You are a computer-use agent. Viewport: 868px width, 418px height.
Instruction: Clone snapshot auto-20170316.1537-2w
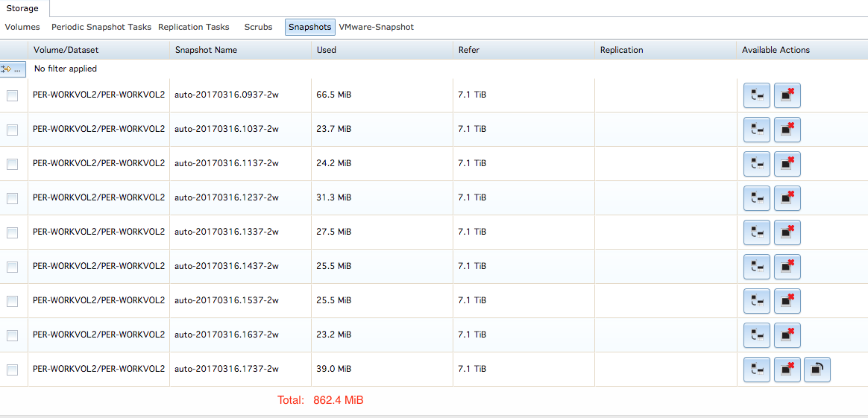click(757, 301)
